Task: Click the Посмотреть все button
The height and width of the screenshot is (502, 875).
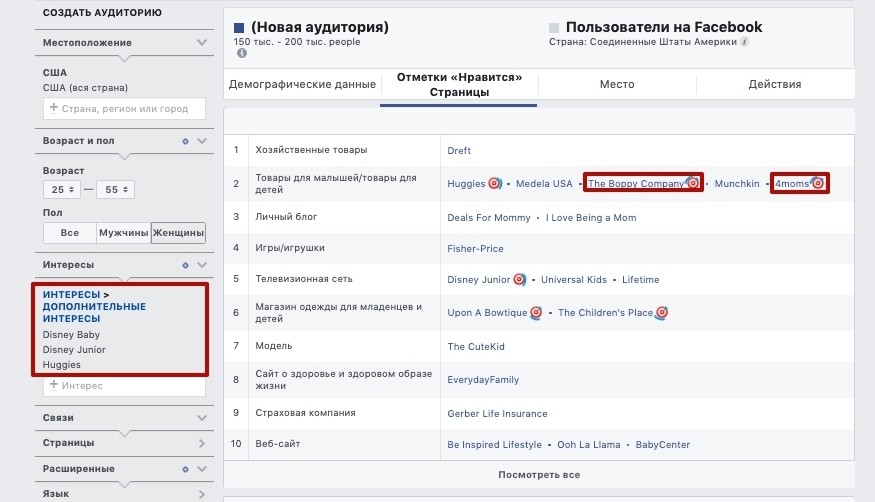Action: pos(539,475)
